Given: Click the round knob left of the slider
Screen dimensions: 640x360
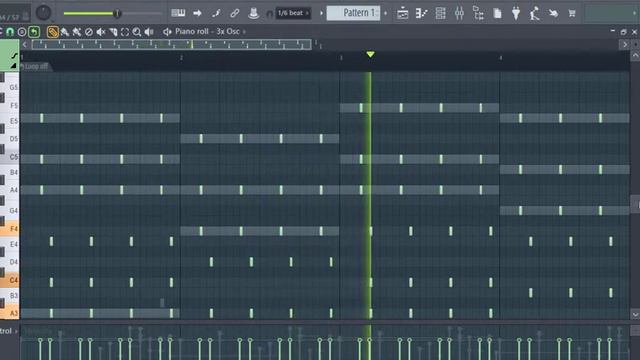Looking at the screenshot, I should (x=43, y=13).
